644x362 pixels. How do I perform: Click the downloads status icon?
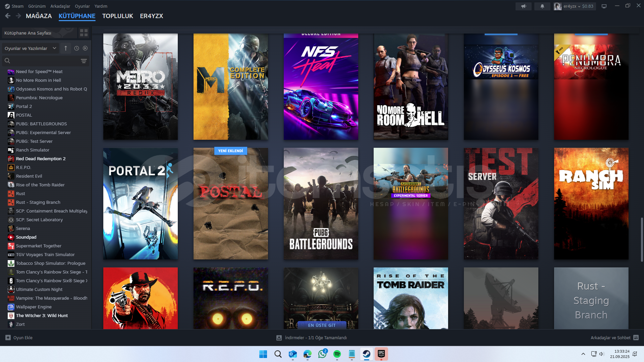tap(279, 338)
